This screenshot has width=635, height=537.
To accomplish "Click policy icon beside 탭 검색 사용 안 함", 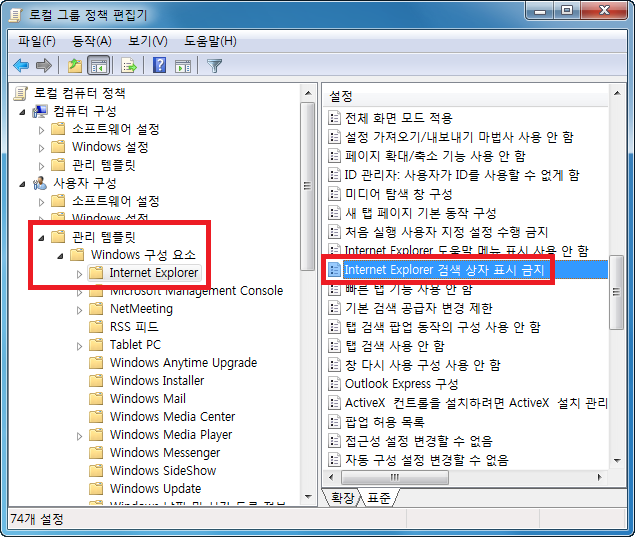I will pos(334,346).
